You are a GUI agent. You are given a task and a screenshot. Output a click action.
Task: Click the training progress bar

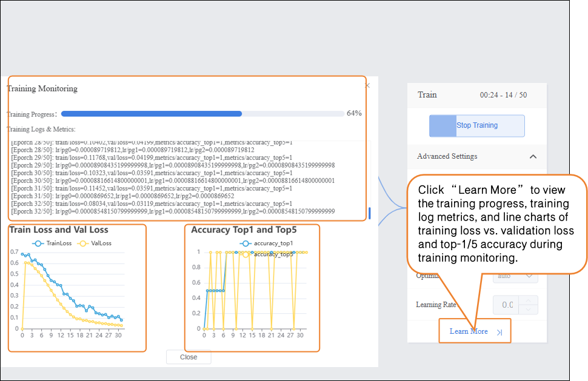click(202, 113)
